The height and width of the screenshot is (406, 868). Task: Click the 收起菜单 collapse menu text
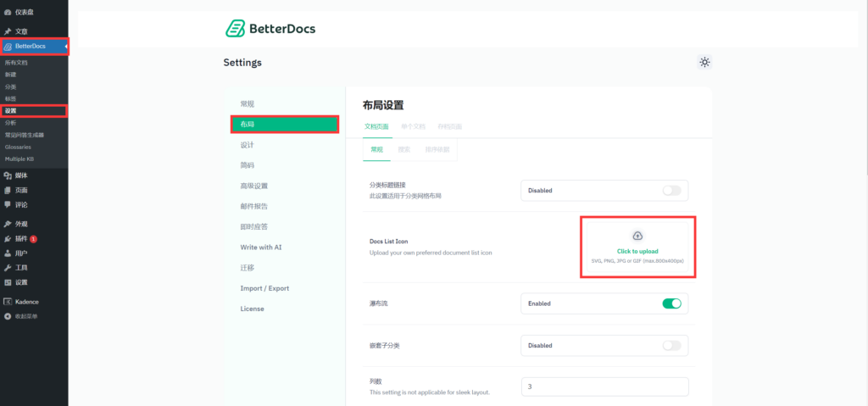point(26,316)
